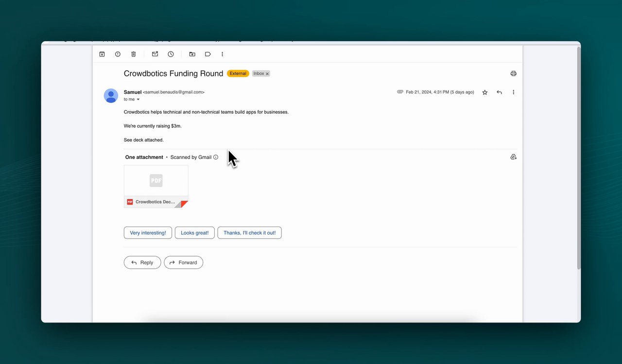Remove the Inbox label with its x

click(x=267, y=74)
